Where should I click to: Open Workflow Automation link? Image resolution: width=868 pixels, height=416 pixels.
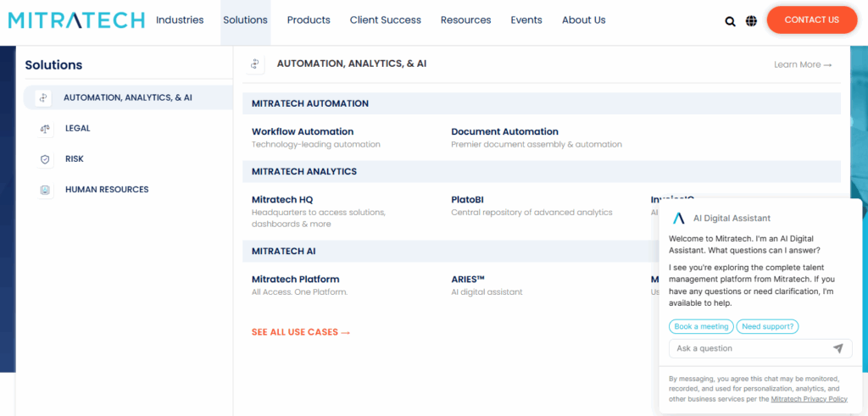pyautogui.click(x=303, y=131)
